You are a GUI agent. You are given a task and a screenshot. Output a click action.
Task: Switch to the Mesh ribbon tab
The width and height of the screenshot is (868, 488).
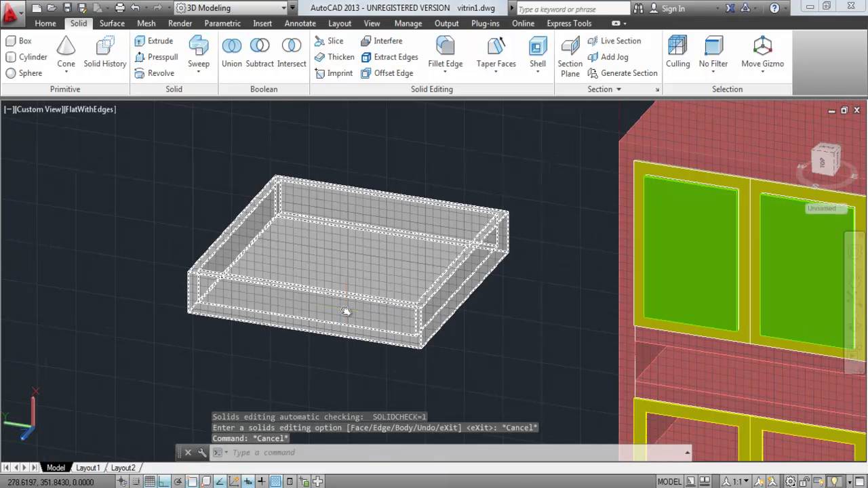coord(146,23)
